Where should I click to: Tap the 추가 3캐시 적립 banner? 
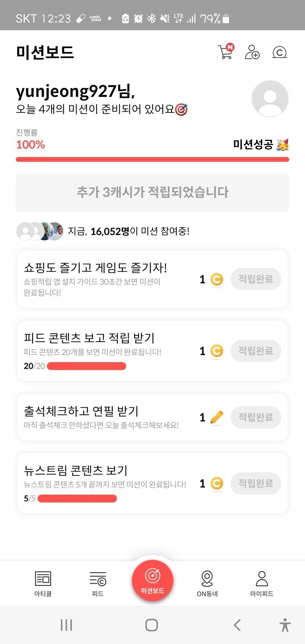(152, 192)
